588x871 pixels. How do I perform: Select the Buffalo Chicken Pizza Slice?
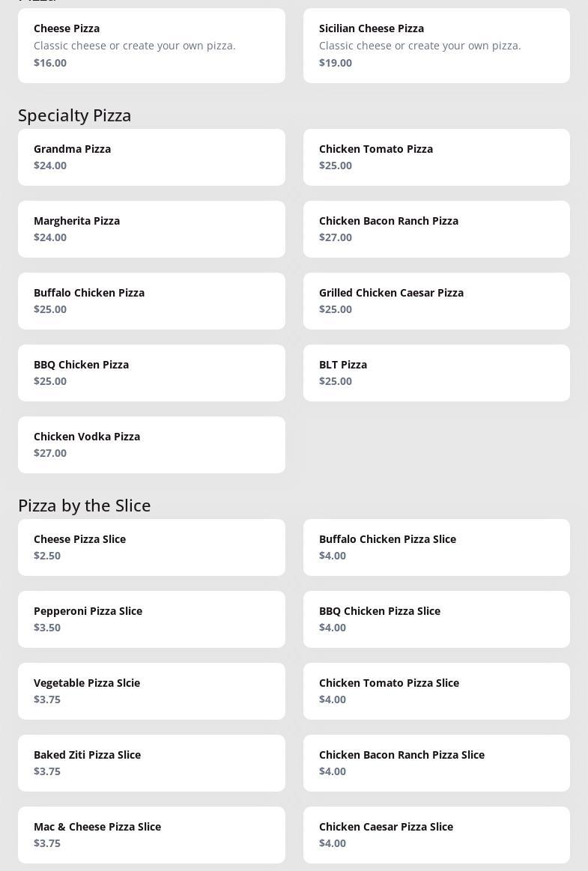click(436, 547)
